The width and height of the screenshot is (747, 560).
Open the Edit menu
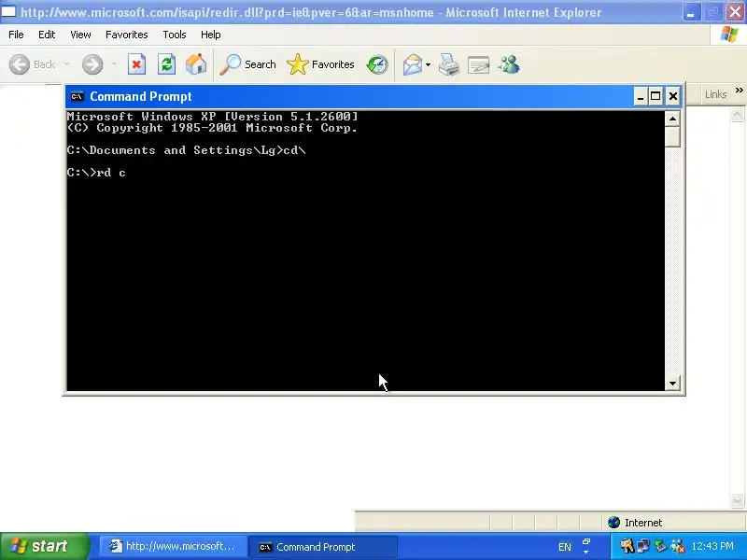tap(47, 35)
